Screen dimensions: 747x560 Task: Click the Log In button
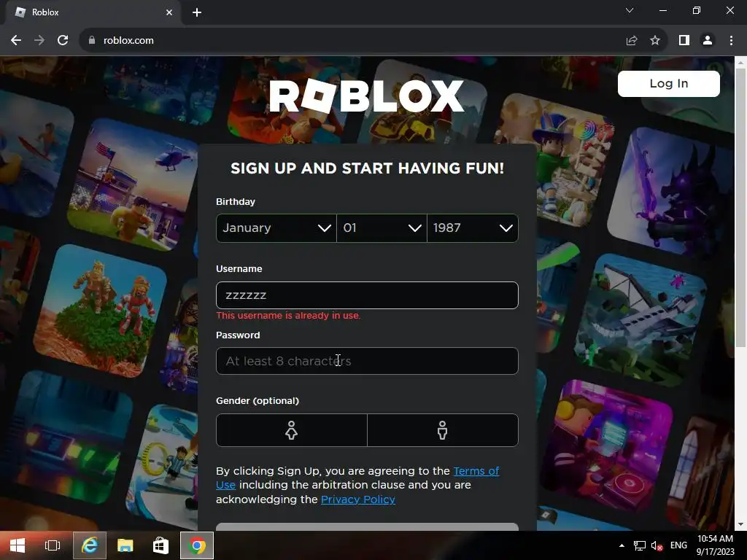click(x=669, y=84)
